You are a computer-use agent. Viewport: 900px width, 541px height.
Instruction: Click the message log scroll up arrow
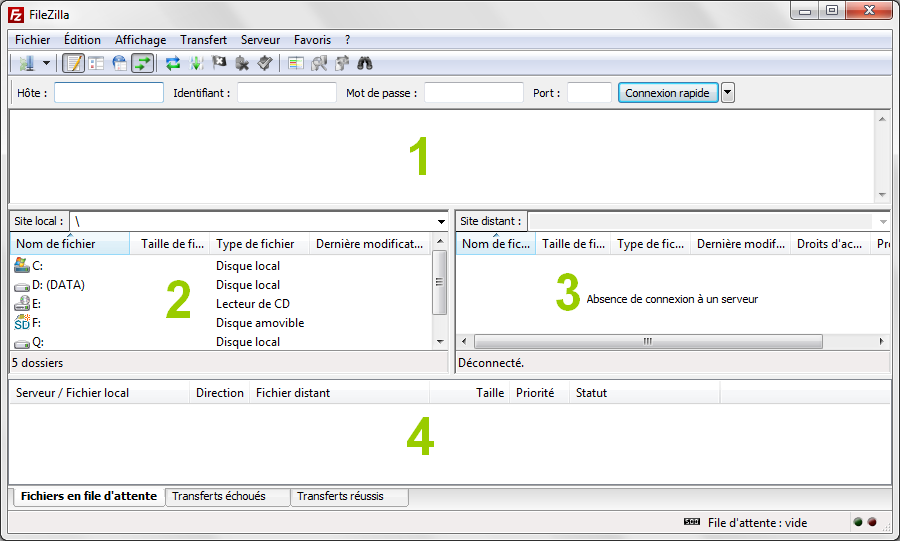click(882, 119)
